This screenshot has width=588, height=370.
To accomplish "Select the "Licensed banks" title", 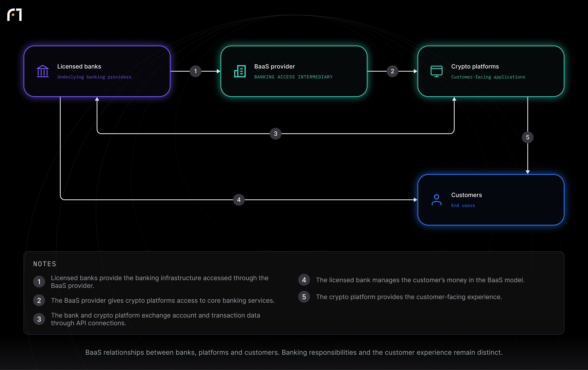I will [x=79, y=66].
